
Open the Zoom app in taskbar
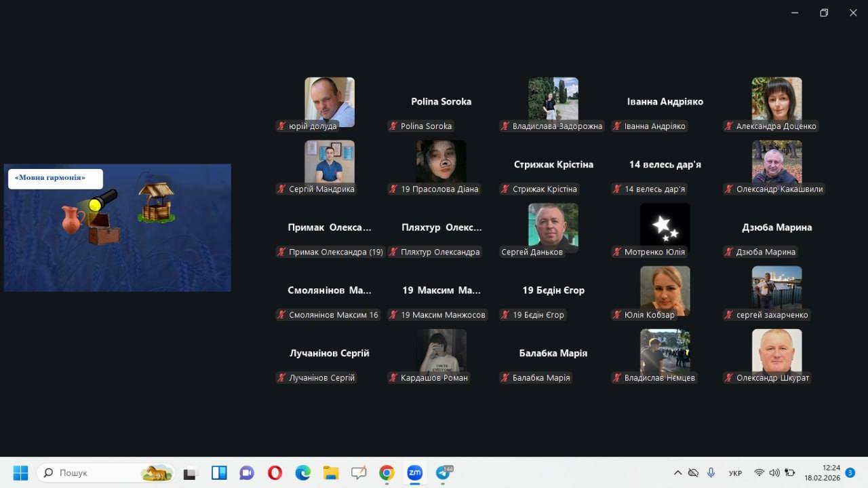coord(414,472)
